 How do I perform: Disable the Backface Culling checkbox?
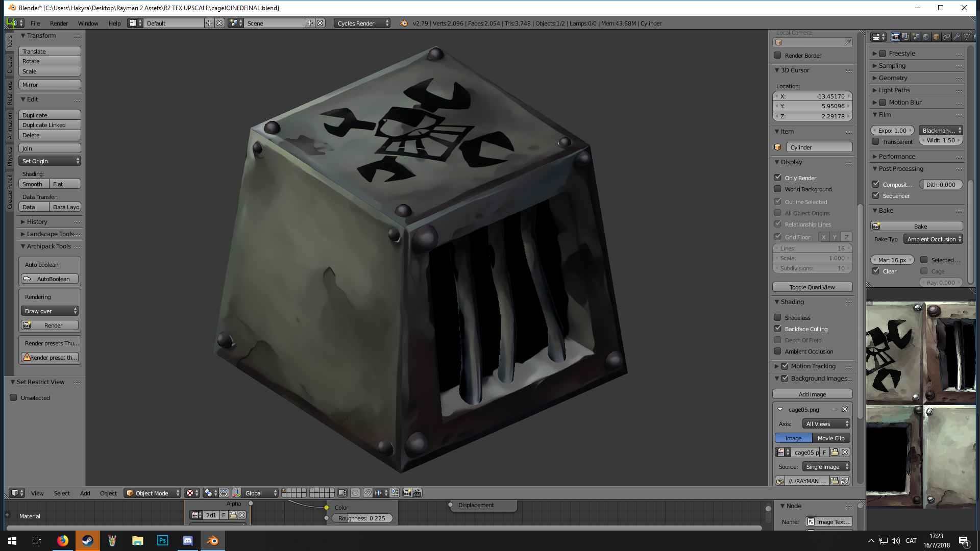(778, 329)
